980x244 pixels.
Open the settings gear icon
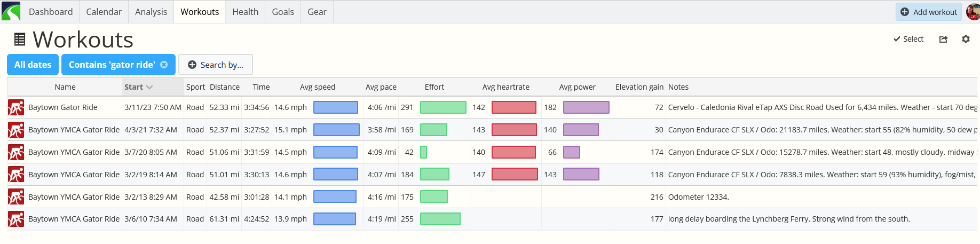[x=966, y=39]
